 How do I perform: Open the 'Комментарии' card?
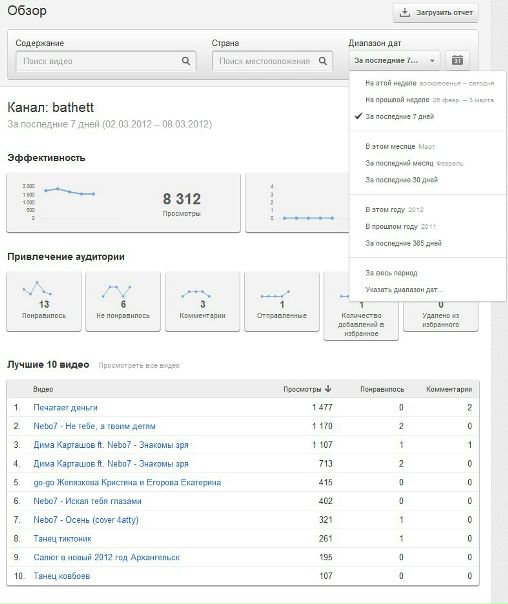tap(203, 301)
